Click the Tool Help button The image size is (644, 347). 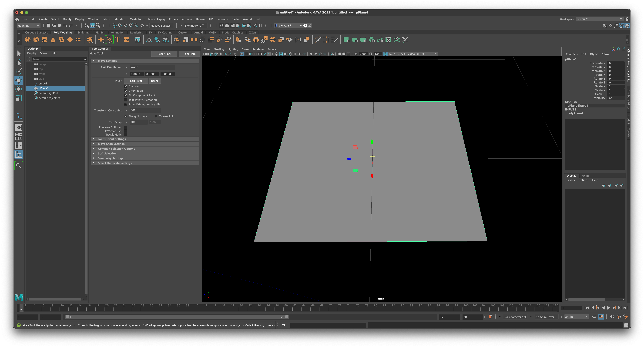click(x=189, y=54)
